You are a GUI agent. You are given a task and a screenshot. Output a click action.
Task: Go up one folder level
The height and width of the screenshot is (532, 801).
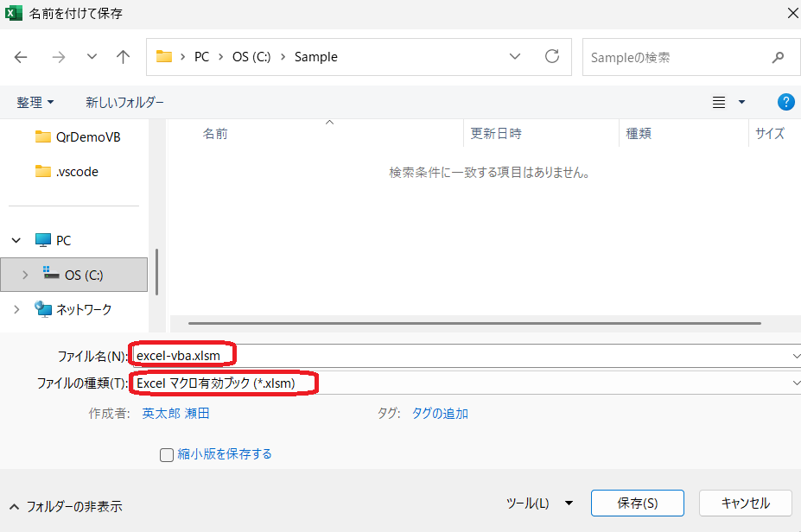tap(123, 57)
